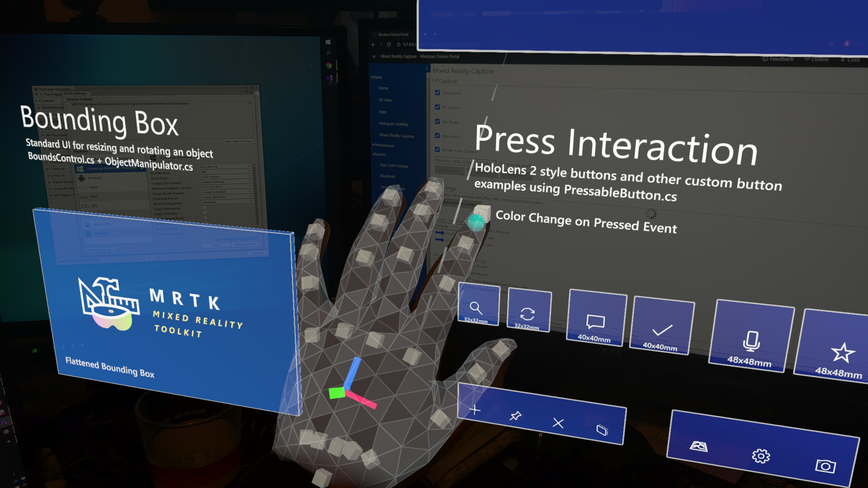Toggle the PV Camera checkbox

click(x=438, y=107)
